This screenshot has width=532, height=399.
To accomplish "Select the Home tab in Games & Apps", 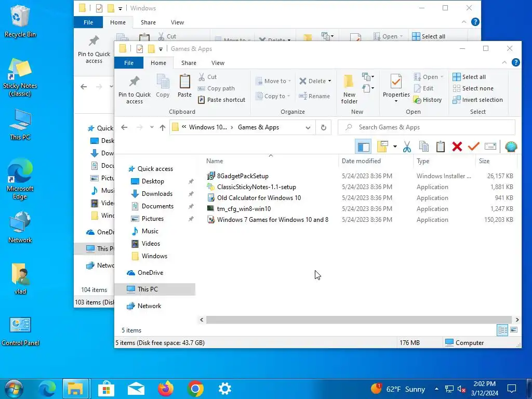I will tap(158, 63).
